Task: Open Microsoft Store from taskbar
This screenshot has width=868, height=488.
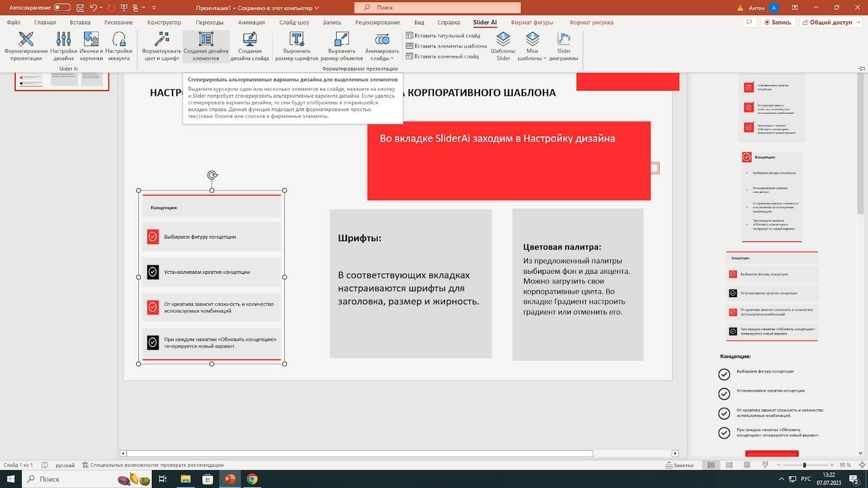Action: point(207,479)
